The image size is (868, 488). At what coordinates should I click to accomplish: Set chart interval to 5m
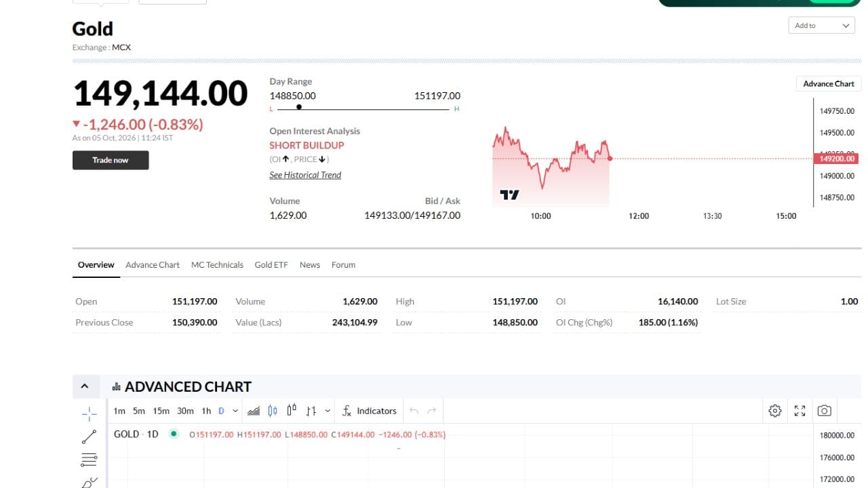coord(139,411)
